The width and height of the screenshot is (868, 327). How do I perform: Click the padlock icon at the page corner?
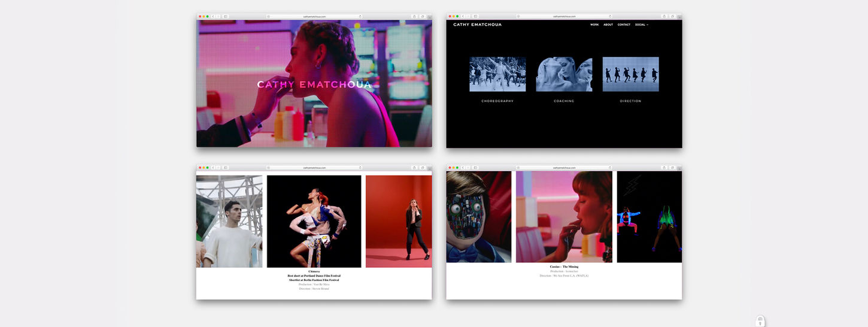[x=760, y=321]
